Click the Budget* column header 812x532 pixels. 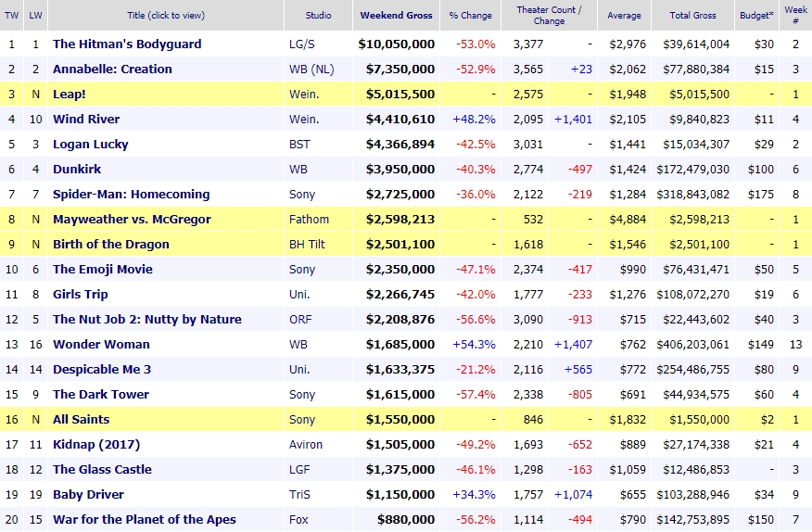tap(756, 15)
